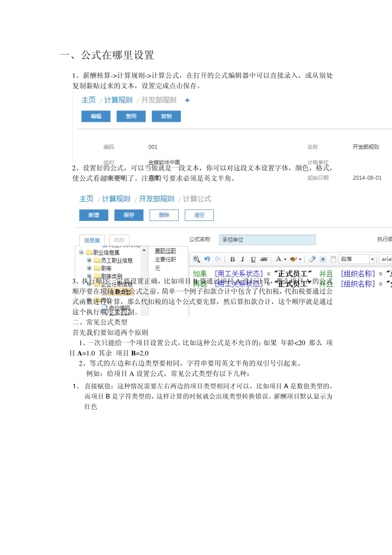Go to 主页 in breadcrumb ending with 计算公式

86,199
